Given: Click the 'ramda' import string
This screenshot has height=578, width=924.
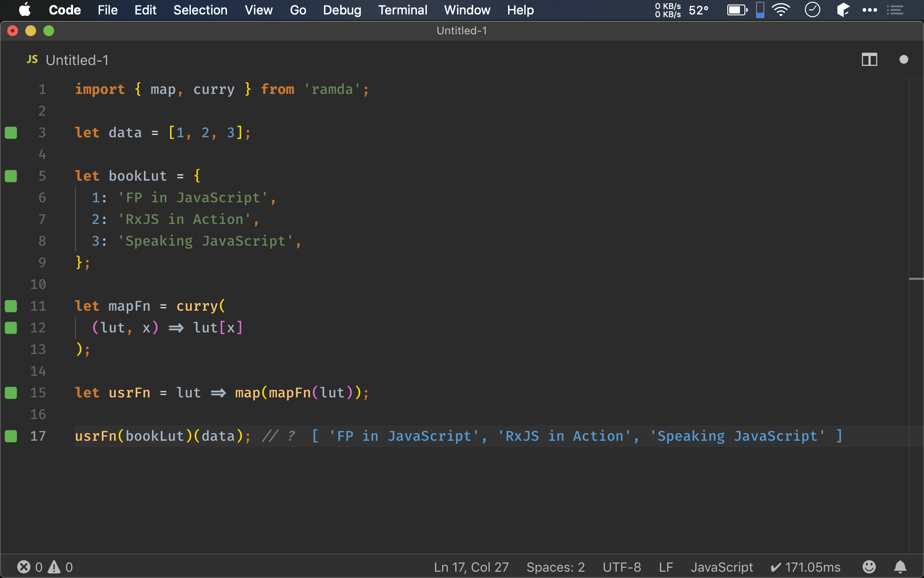Looking at the screenshot, I should coord(332,89).
